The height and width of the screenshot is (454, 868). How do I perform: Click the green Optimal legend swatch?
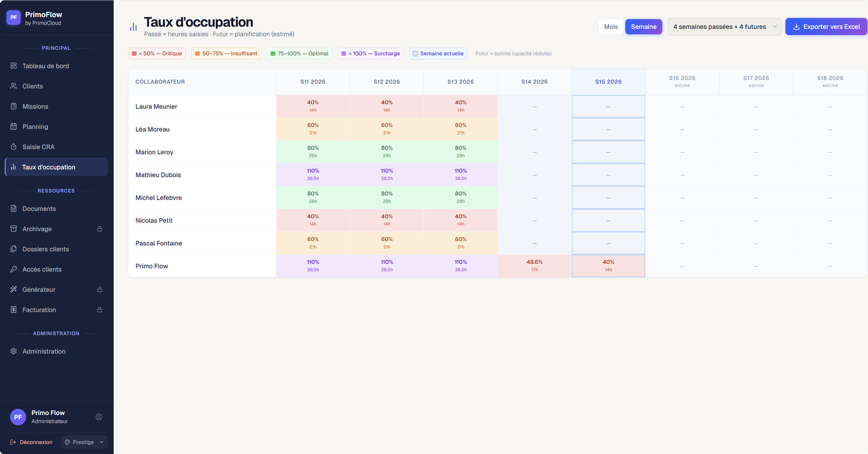(x=273, y=53)
